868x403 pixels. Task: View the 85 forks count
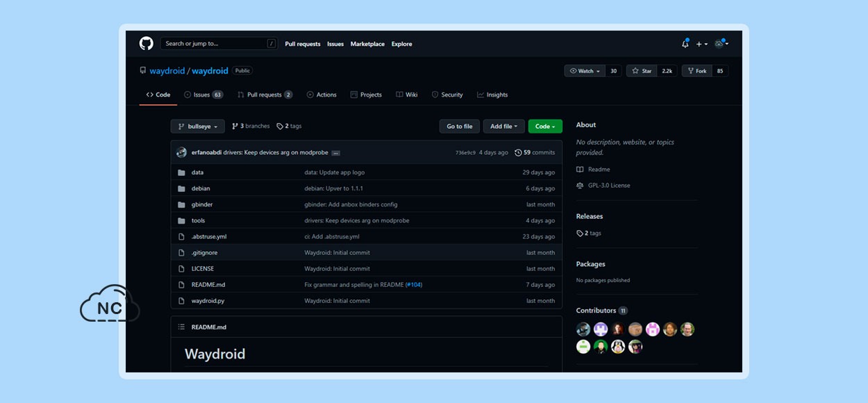(x=720, y=71)
